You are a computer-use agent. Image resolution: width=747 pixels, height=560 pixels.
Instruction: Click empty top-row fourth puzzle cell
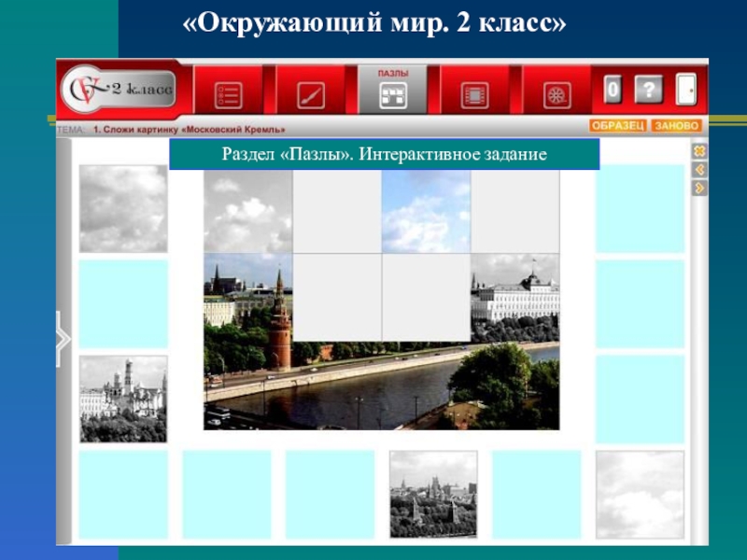(x=515, y=212)
